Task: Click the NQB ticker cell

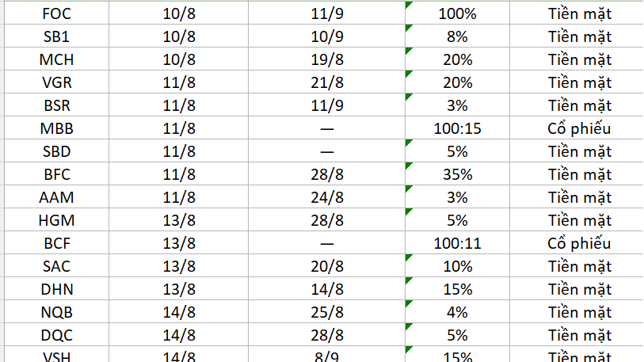Action: point(57,312)
